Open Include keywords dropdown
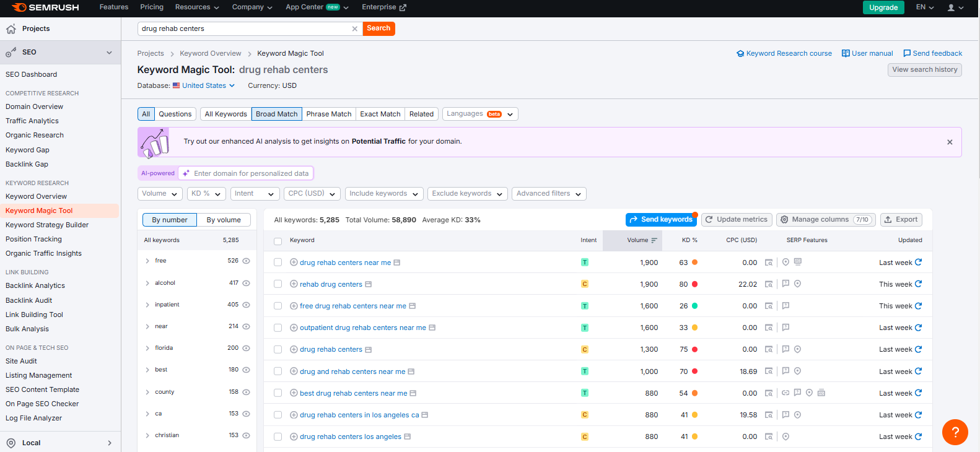 point(384,194)
